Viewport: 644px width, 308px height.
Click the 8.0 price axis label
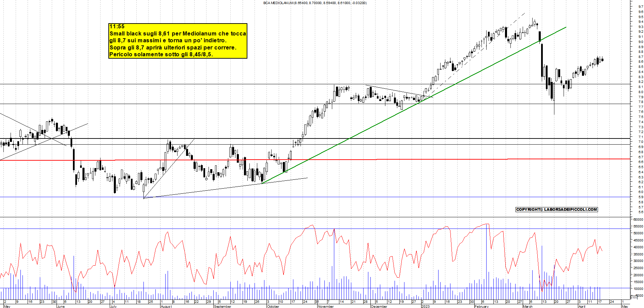point(641,92)
